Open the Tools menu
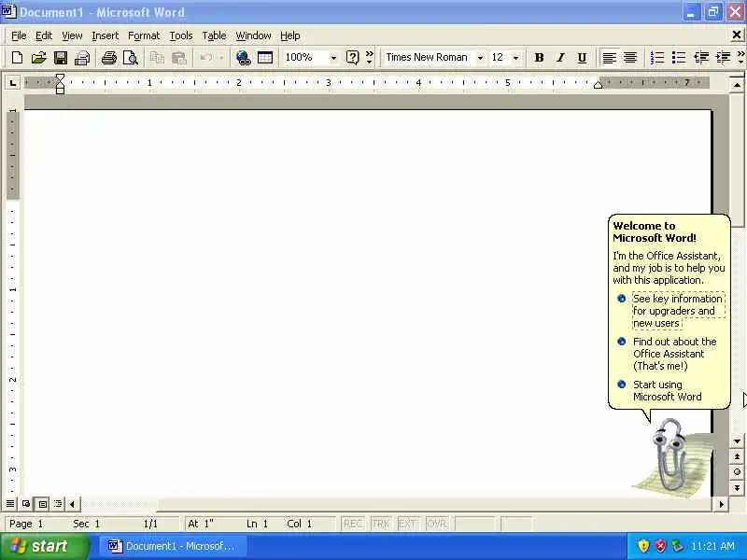Screen dimensions: 747x560 [181, 35]
